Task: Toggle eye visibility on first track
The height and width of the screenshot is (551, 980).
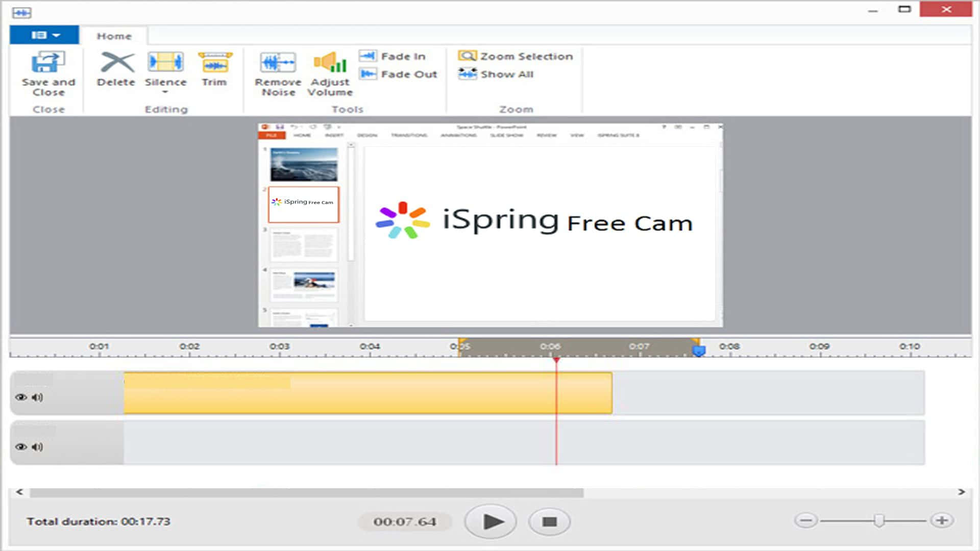Action: tap(21, 397)
